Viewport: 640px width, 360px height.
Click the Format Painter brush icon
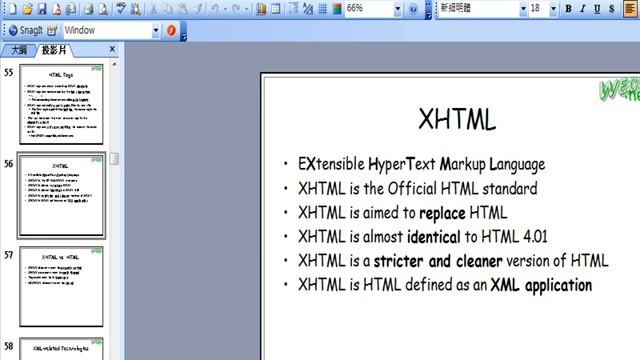tap(198, 8)
